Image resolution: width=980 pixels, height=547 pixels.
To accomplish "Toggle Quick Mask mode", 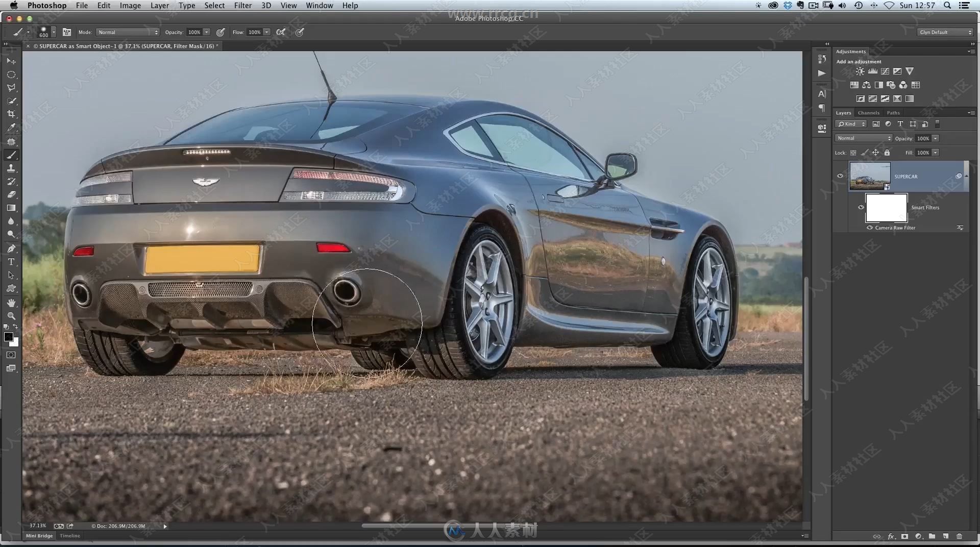I will (x=11, y=355).
